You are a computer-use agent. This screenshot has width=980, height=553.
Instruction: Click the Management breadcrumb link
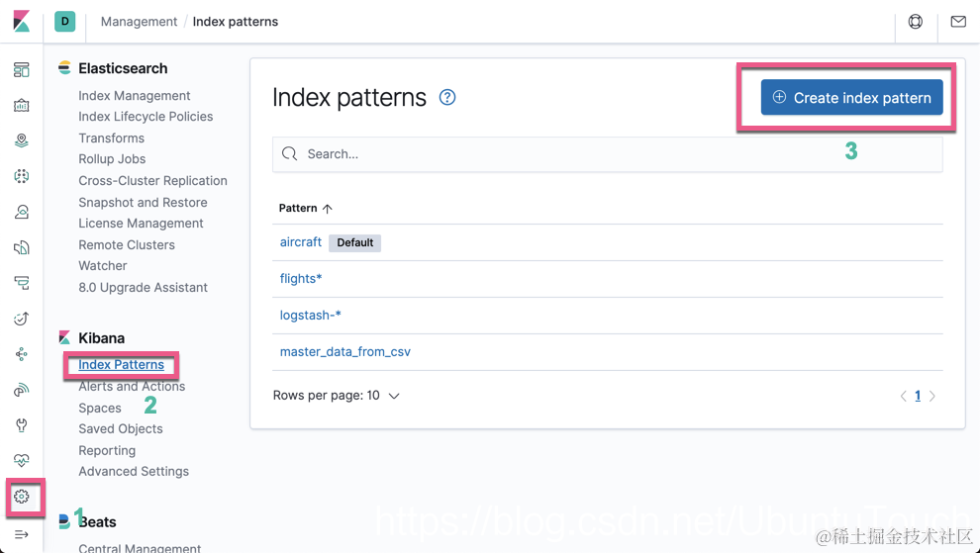139,21
